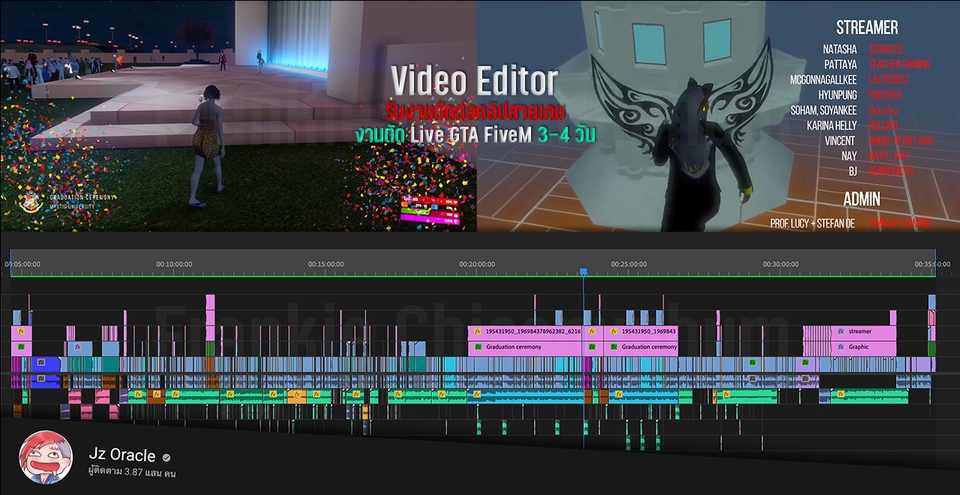Click the 00:15:00:00 mark on the time ruler
Screen dimensions: 960x495
pyautogui.click(x=326, y=265)
